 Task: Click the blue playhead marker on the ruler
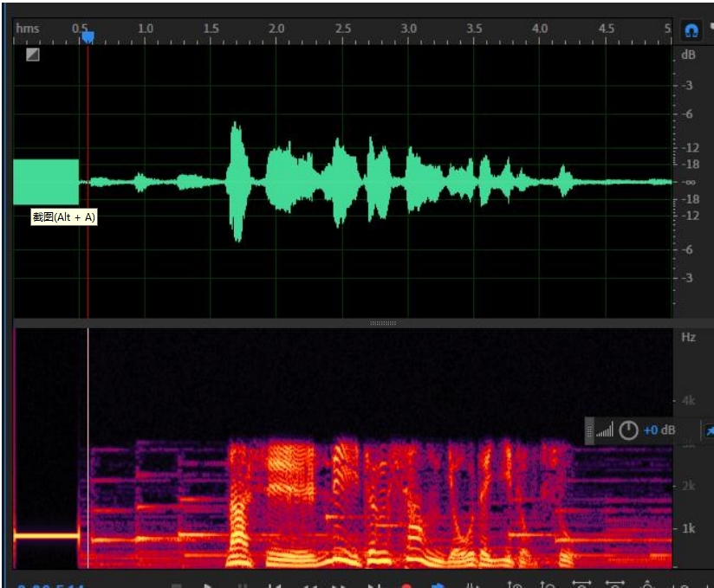point(88,36)
